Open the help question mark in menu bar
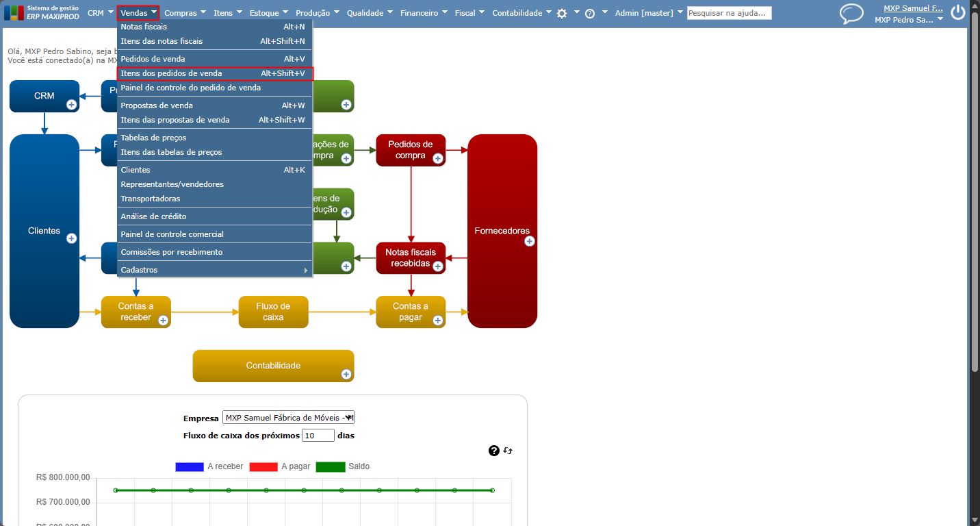Viewport: 980px width, 526px height. pos(590,13)
